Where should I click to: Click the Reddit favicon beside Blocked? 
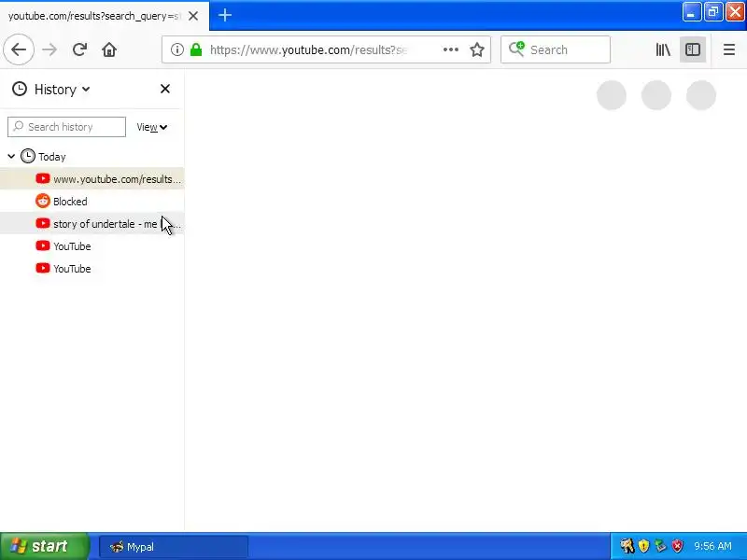(43, 201)
